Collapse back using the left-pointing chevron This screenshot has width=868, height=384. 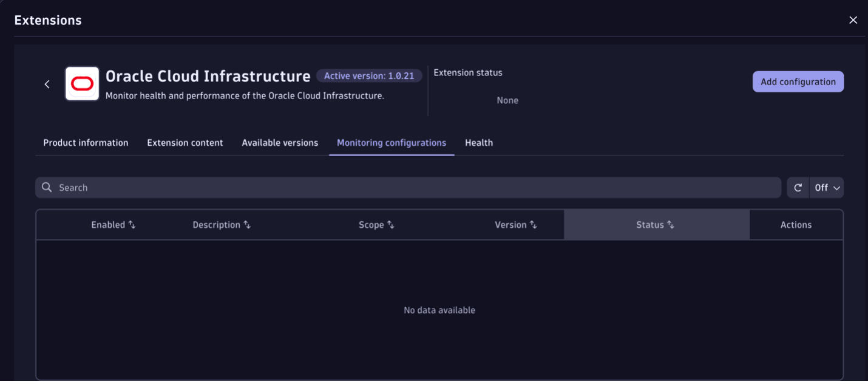(x=47, y=84)
